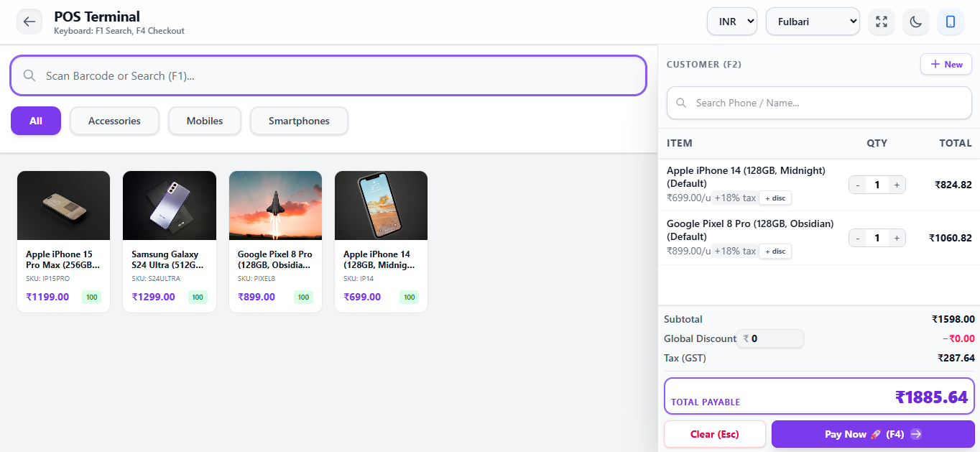The width and height of the screenshot is (980, 452).
Task: Add Apple iPhone 15 Pro Max thumbnail
Action: coord(63,206)
